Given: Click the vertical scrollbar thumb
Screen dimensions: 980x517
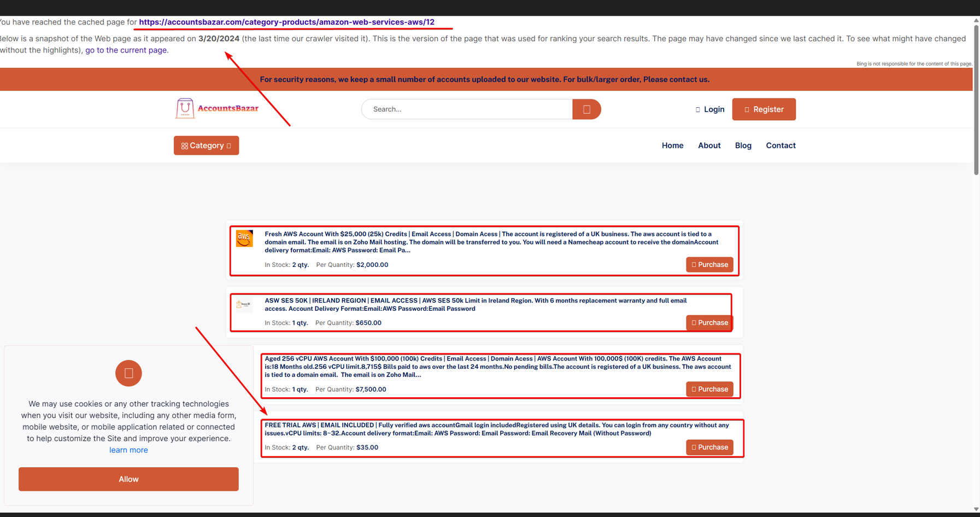Looking at the screenshot, I should tap(976, 100).
